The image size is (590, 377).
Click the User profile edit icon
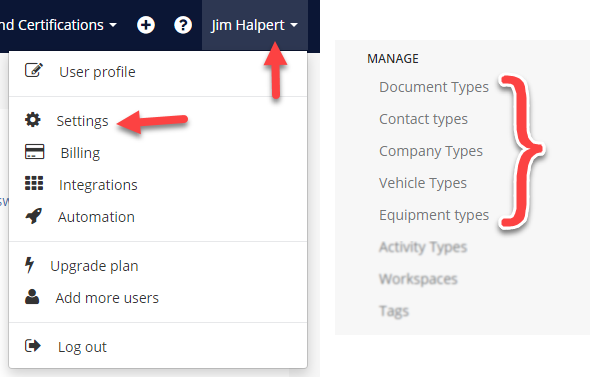pos(34,70)
